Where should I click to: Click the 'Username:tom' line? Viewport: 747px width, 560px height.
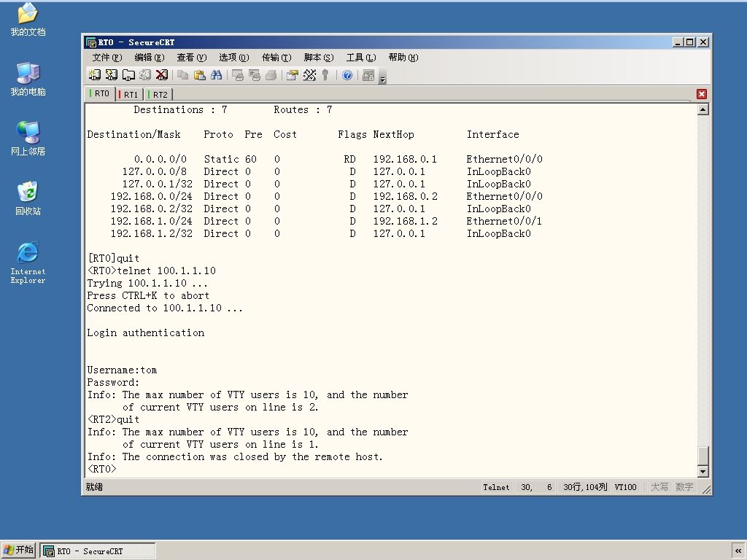tap(122, 370)
